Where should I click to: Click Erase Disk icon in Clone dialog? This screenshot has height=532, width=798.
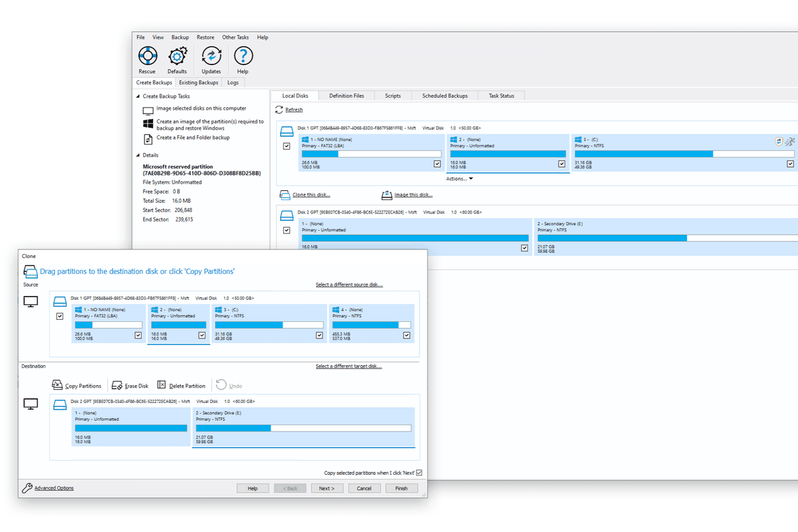pyautogui.click(x=117, y=385)
